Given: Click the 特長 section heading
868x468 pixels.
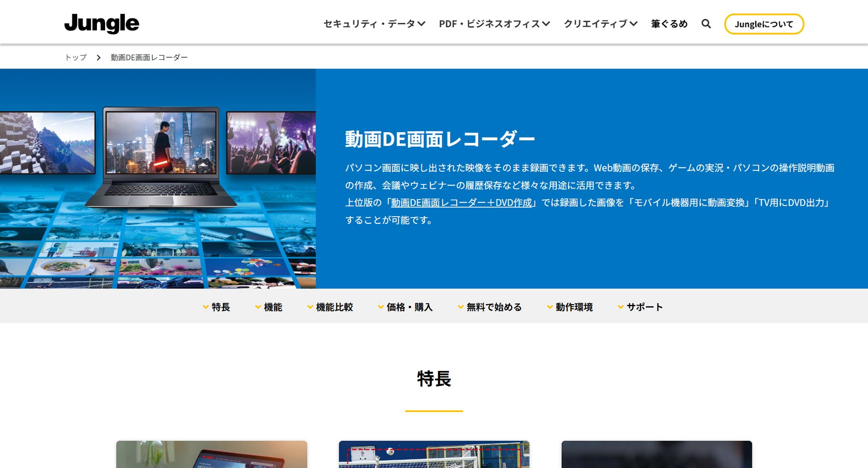Looking at the screenshot, I should 434,379.
